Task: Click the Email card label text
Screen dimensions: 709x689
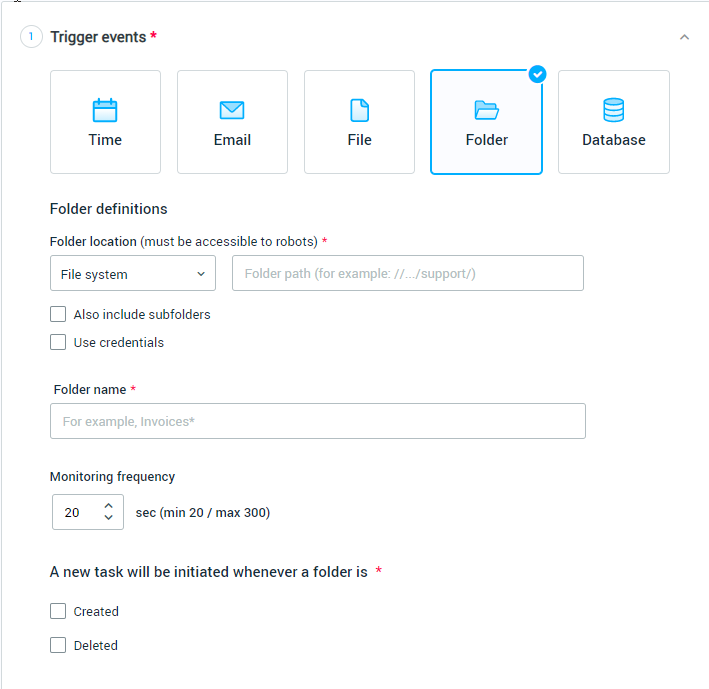Action: 232,140
